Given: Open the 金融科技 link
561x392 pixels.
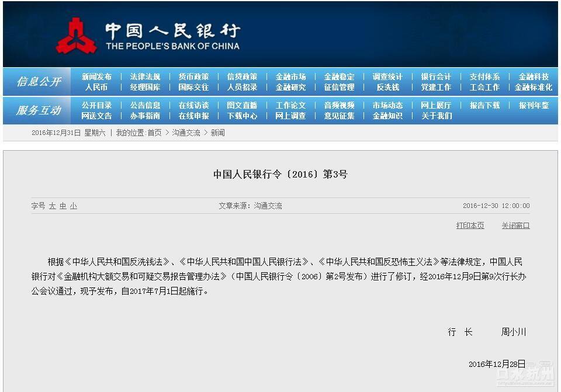Looking at the screenshot, I should tap(534, 77).
